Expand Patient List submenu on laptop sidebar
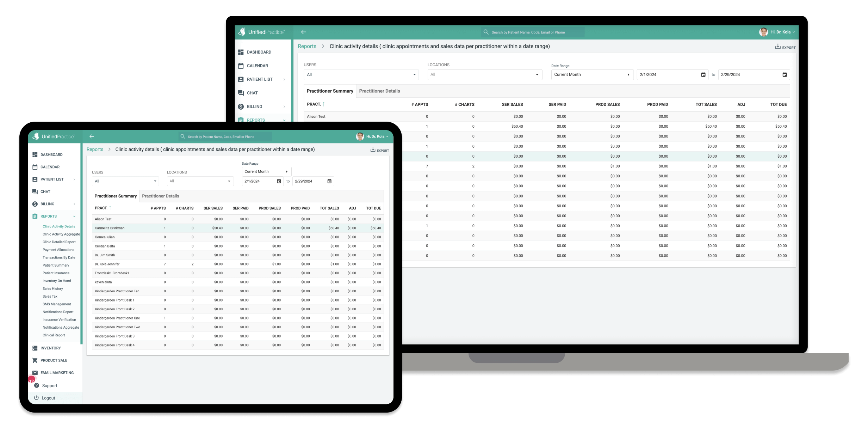868x433 pixels. 284,80
